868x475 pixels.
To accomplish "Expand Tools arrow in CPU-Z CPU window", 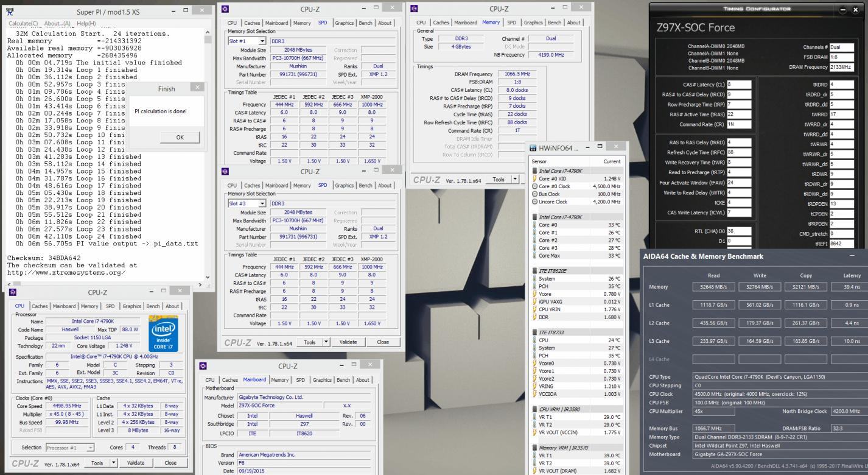I will 113,463.
